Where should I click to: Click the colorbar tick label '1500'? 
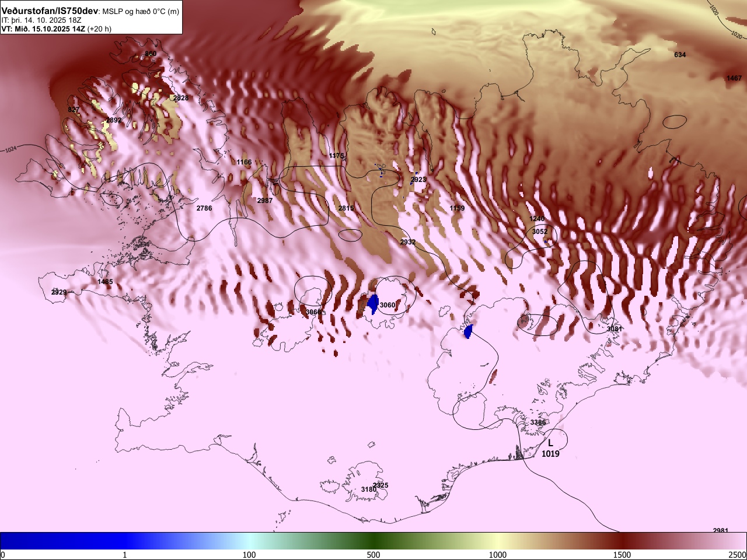pos(622,555)
